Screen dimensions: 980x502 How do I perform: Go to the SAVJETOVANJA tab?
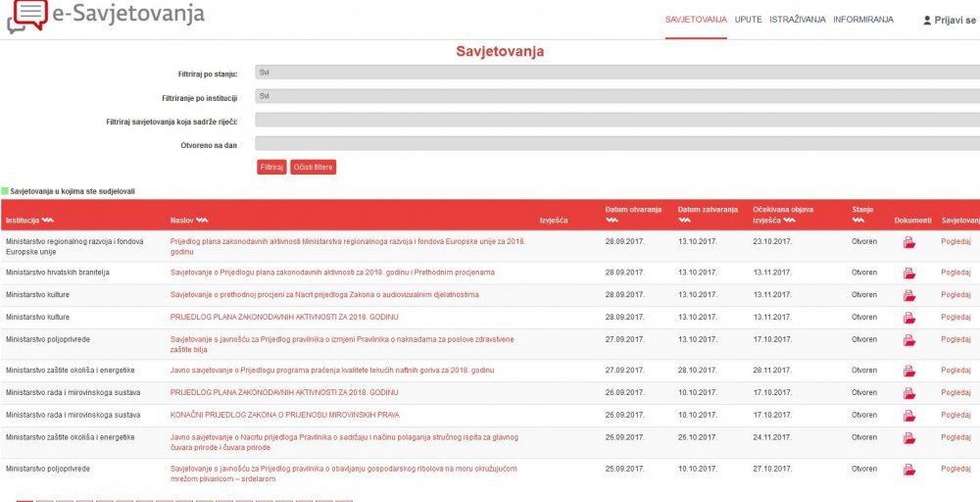(696, 20)
